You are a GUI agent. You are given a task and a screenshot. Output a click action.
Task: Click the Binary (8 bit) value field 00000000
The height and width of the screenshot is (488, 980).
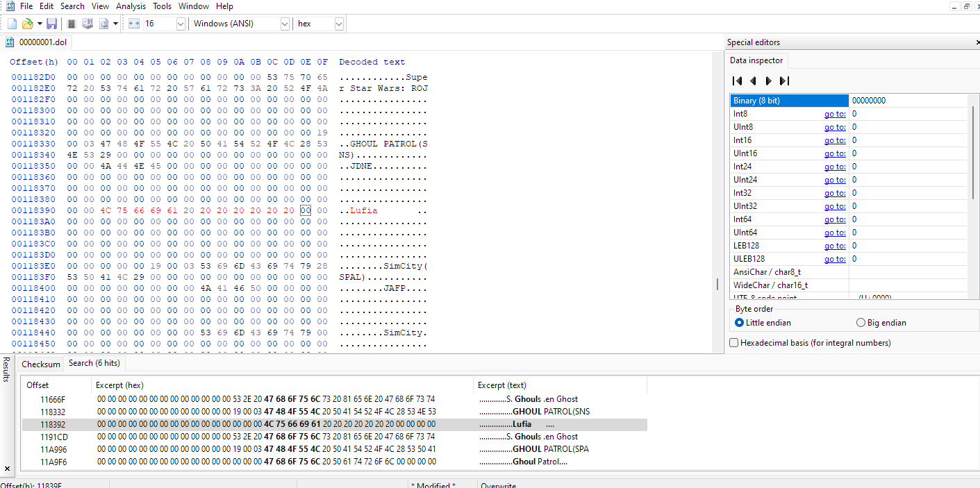[x=908, y=101]
